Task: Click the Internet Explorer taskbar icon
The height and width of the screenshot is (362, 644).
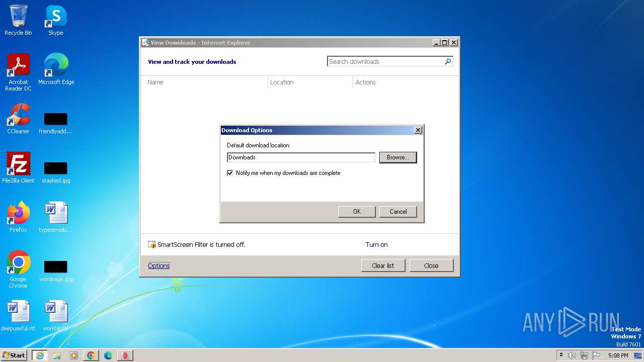Action: (40, 355)
